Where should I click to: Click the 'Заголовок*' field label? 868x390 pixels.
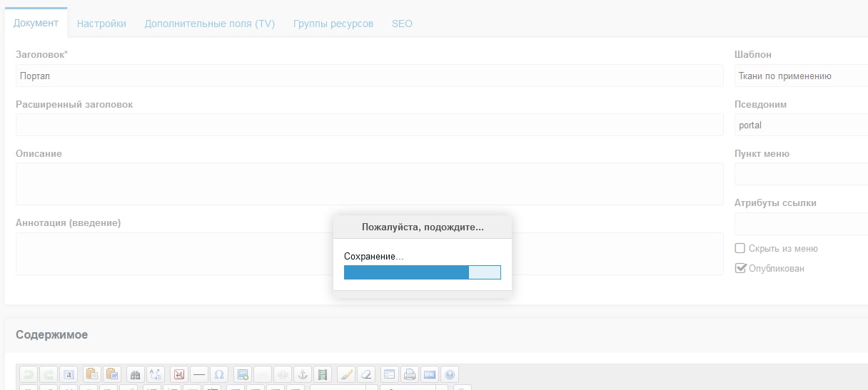[41, 54]
